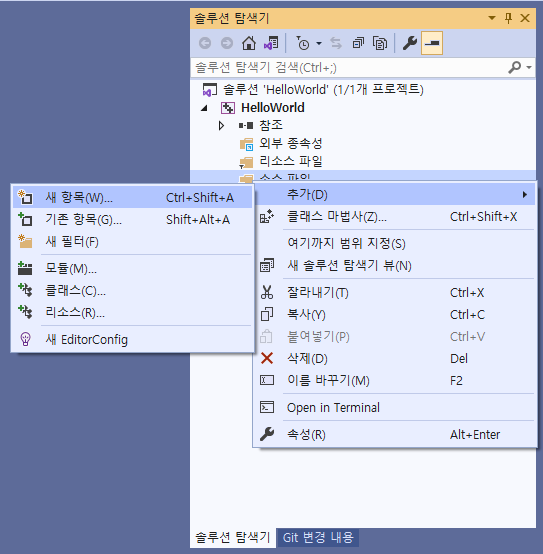Image resolution: width=543 pixels, height=554 pixels.
Task: Click the HelloWorld project icon
Action: pos(228,108)
